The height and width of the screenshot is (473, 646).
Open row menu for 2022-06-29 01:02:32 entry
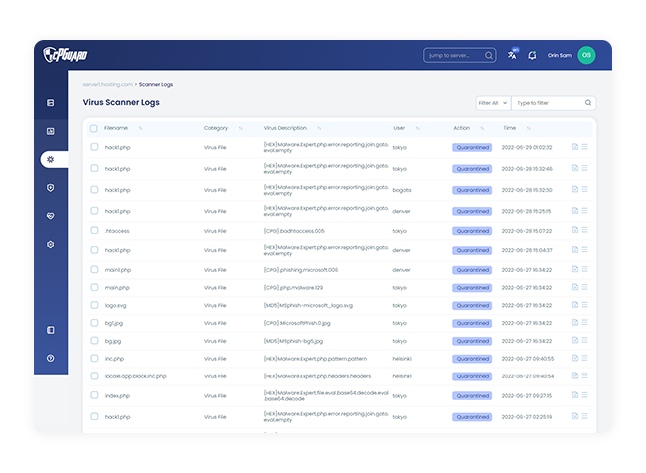point(584,147)
